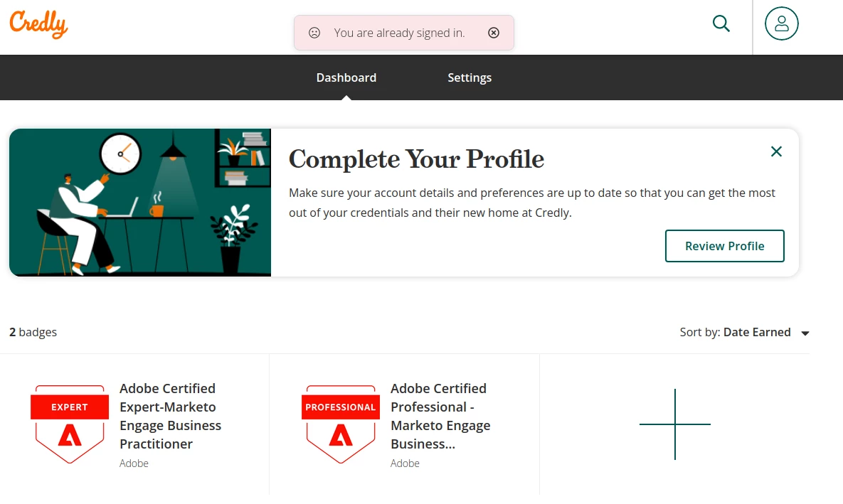Image resolution: width=843 pixels, height=504 pixels.
Task: Open the Sort by Date Earned dropdown
Action: pos(745,333)
